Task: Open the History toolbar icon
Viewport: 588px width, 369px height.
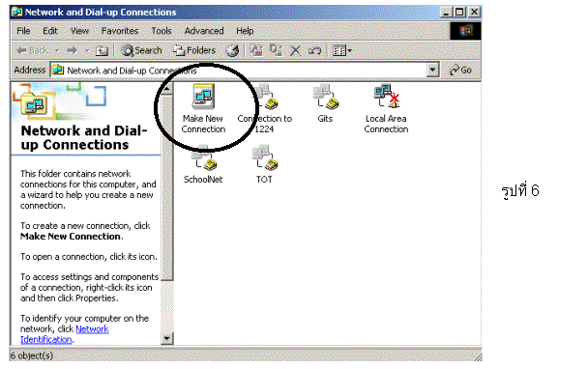Action: [x=232, y=50]
